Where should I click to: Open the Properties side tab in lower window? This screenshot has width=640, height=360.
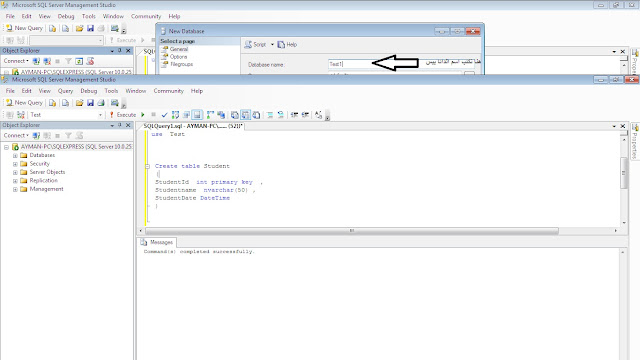pyautogui.click(x=635, y=141)
